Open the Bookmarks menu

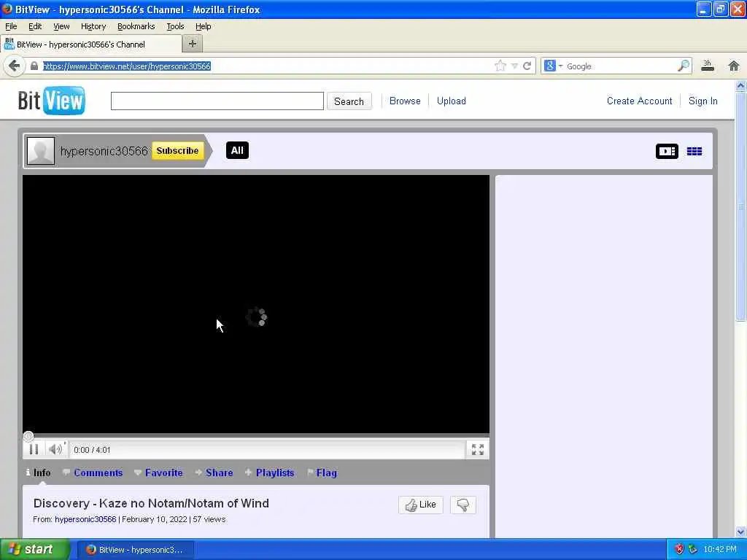coord(136,26)
